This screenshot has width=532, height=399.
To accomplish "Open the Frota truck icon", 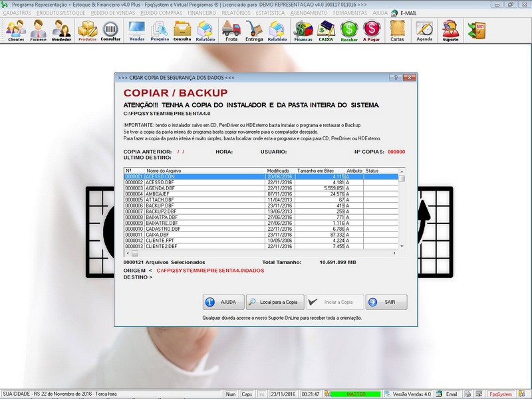I will (x=231, y=31).
